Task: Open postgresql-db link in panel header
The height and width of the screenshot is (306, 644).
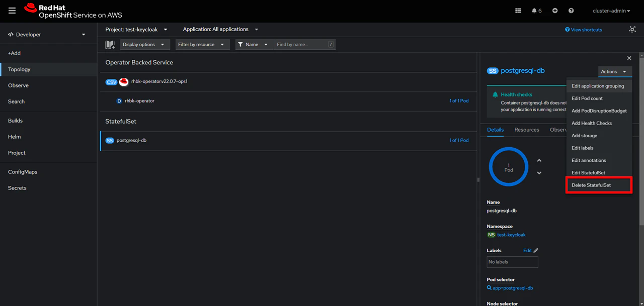Action: (x=523, y=71)
